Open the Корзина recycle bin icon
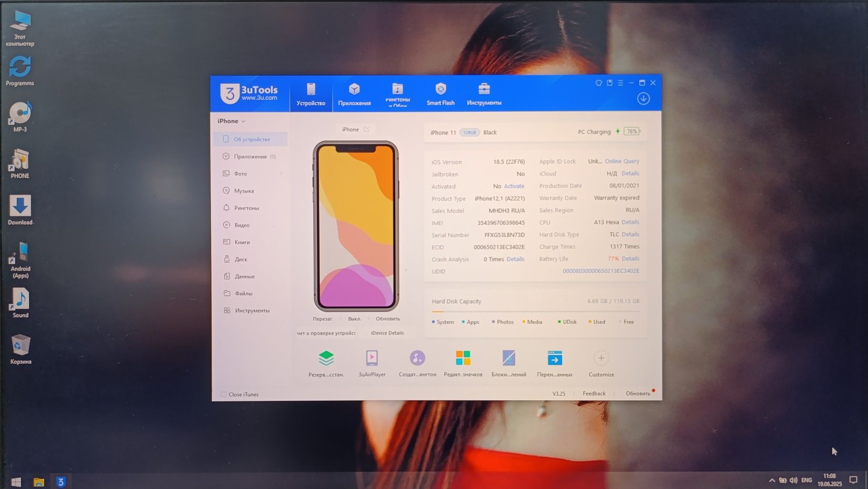The width and height of the screenshot is (868, 489). point(21,349)
